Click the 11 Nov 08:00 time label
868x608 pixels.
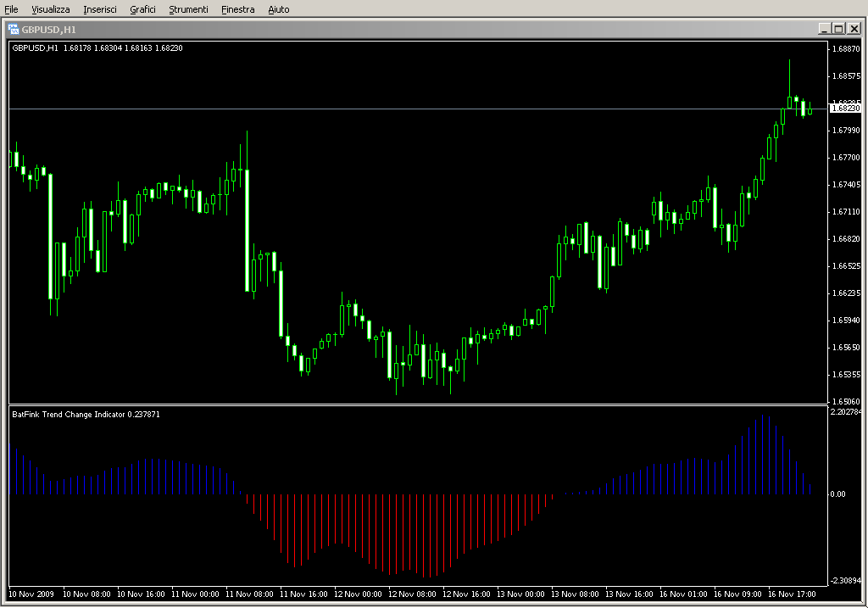[249, 594]
